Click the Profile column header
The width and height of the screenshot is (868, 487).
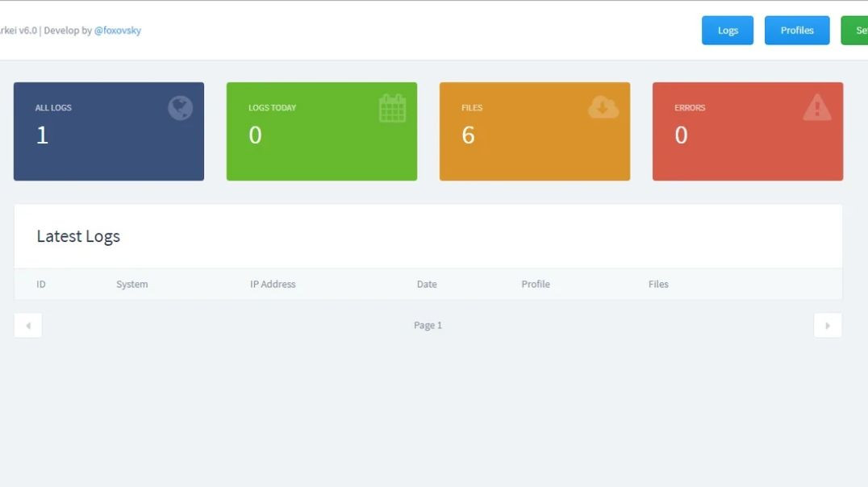coord(536,284)
